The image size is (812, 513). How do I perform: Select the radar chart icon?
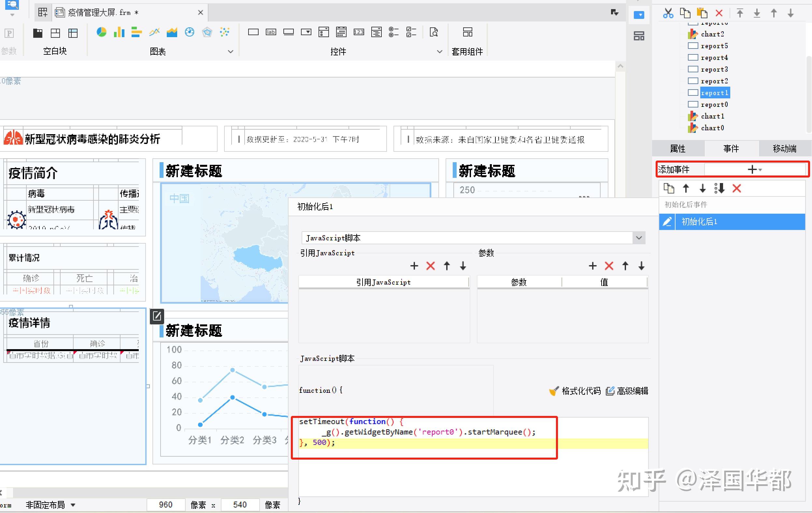(x=207, y=32)
